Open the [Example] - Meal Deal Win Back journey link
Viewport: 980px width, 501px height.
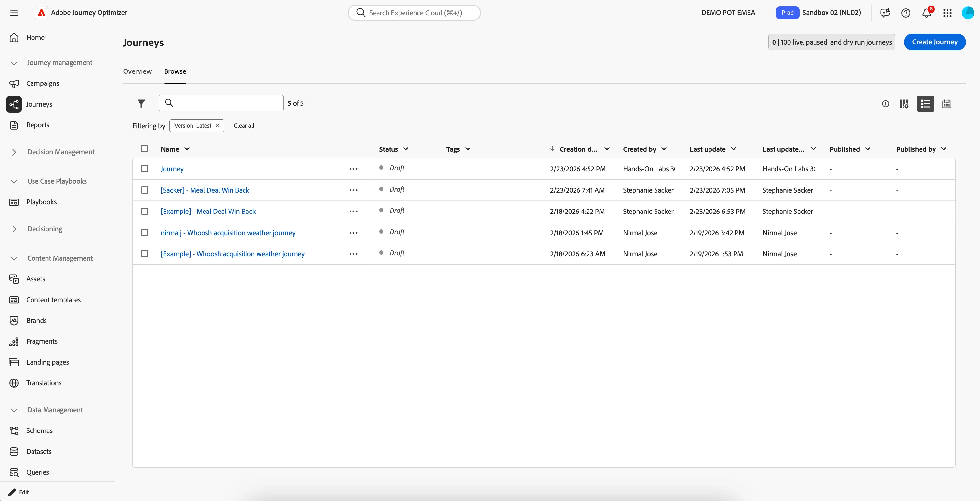click(208, 211)
